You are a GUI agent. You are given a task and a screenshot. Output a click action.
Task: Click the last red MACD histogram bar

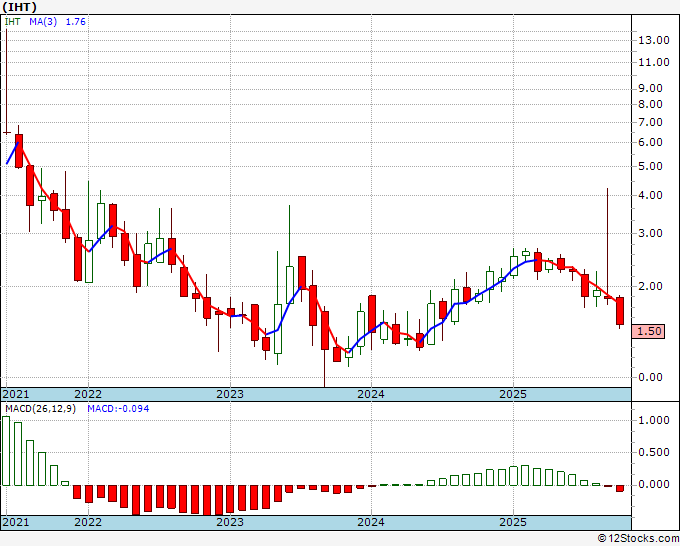tap(620, 488)
